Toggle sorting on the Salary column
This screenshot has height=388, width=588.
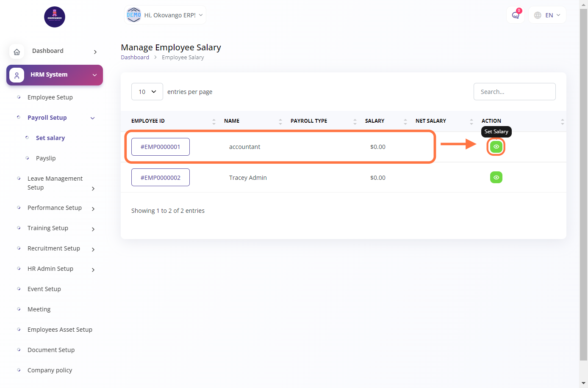click(x=405, y=121)
